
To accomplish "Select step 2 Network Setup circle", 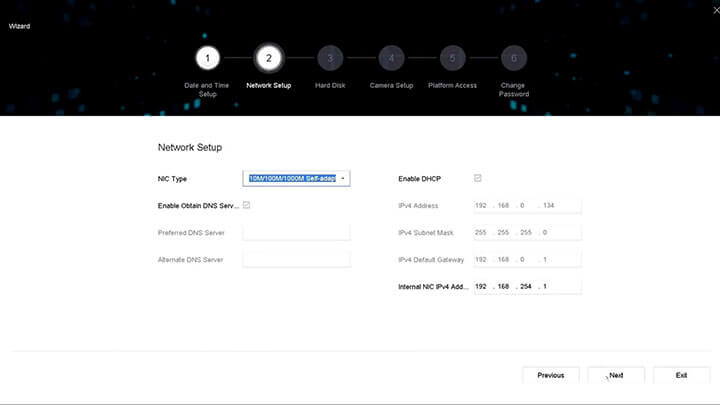I will (268, 58).
